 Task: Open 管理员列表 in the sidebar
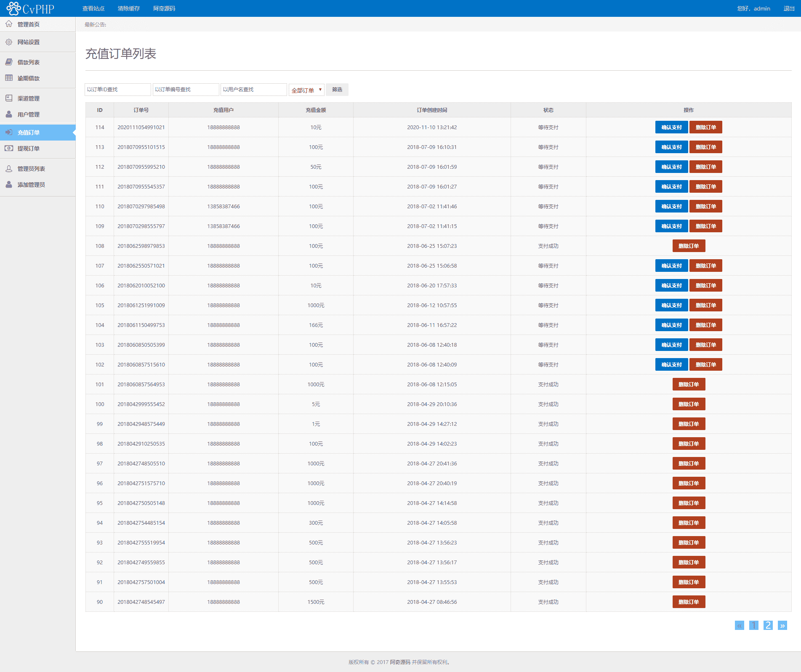(31, 169)
